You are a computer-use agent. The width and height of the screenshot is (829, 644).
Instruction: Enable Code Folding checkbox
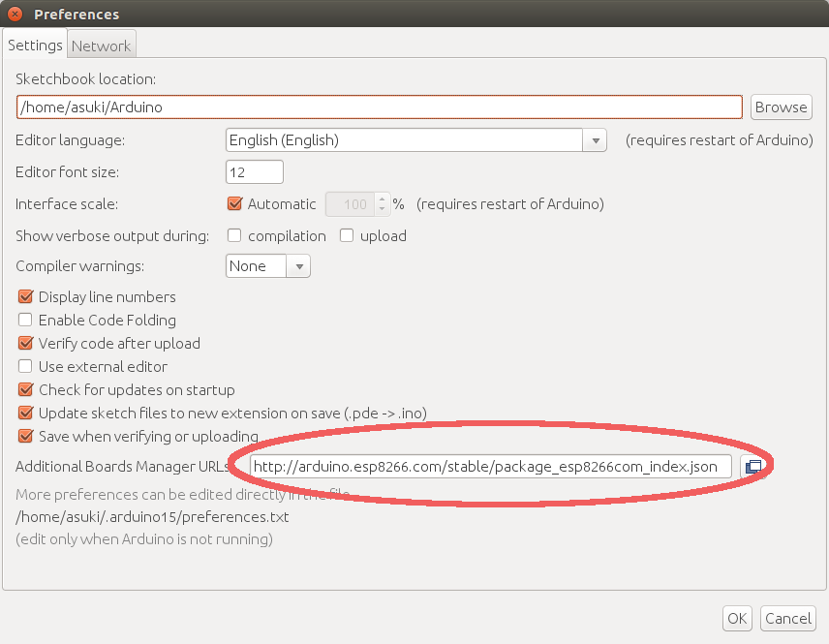click(x=25, y=320)
